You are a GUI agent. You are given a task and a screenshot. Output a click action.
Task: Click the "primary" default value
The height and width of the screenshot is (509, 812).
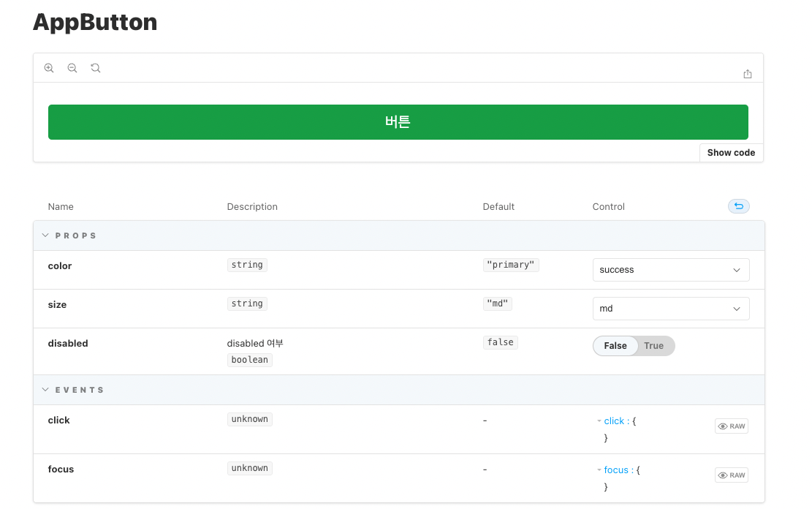pos(511,265)
